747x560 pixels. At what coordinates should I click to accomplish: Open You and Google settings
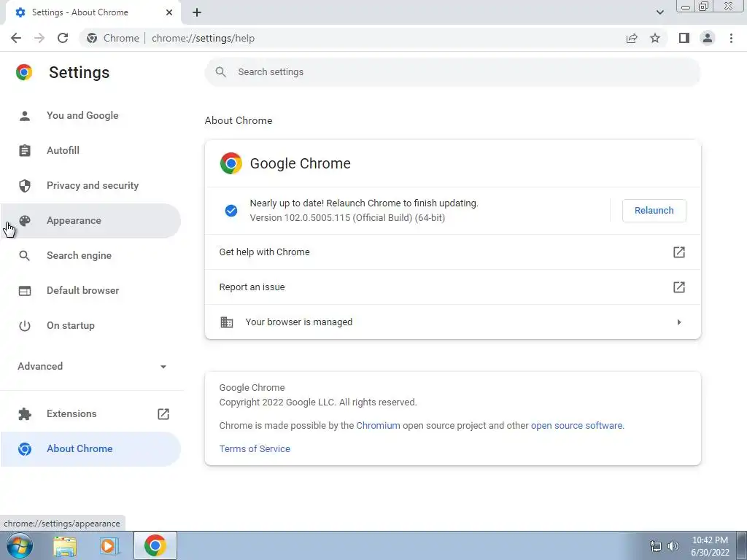pos(90,115)
